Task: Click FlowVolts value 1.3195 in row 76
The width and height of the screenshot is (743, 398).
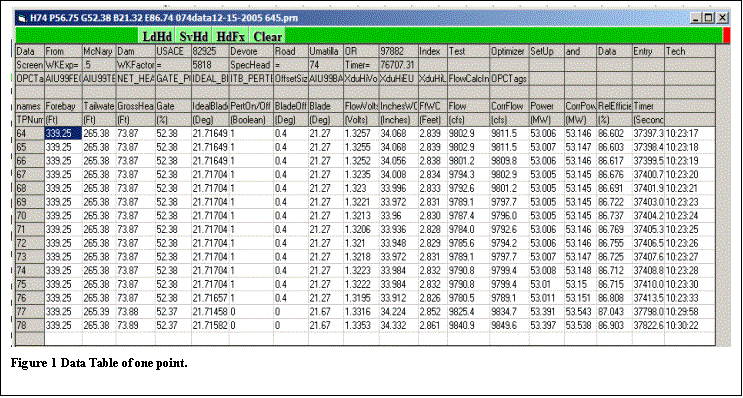Action: coord(361,297)
